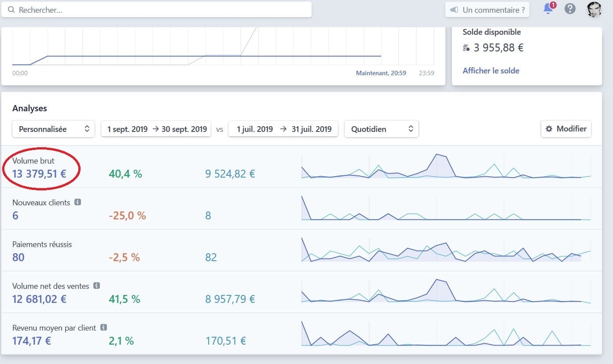The image size is (613, 364).
Task: Click the Volume brut amount 13 379,51 €
Action: (39, 174)
